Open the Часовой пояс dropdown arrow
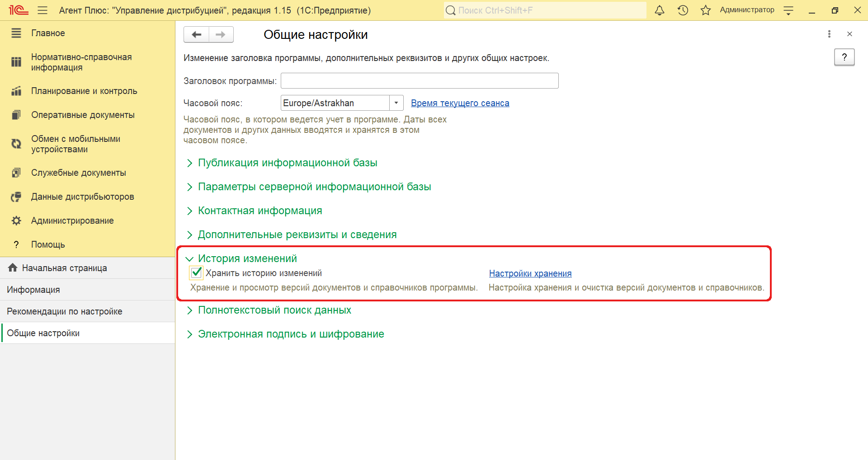Screen dimensions: 868x460 click(x=396, y=103)
